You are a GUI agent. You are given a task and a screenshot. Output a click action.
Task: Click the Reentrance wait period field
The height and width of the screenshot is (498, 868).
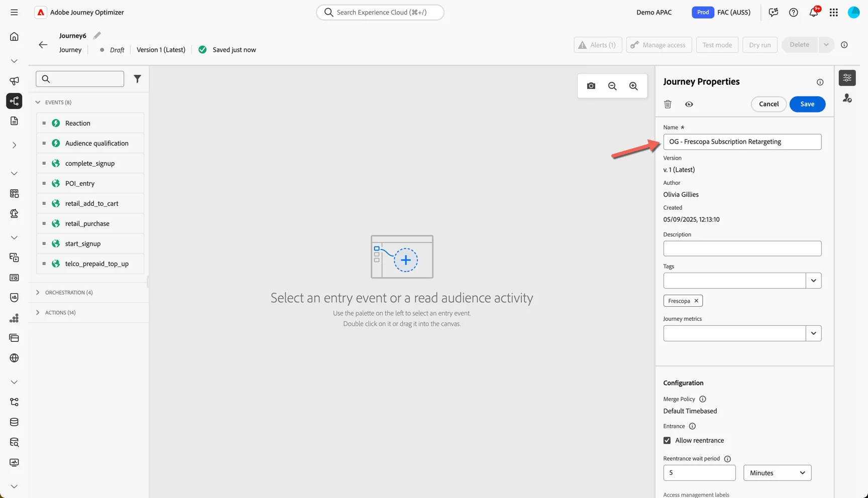tap(699, 473)
